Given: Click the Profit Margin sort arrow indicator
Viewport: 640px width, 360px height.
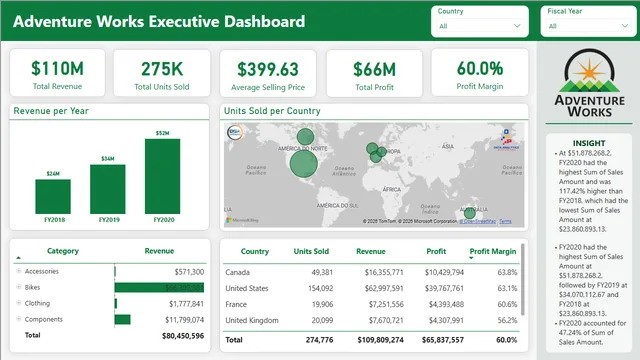Looking at the screenshot, I should (471, 258).
